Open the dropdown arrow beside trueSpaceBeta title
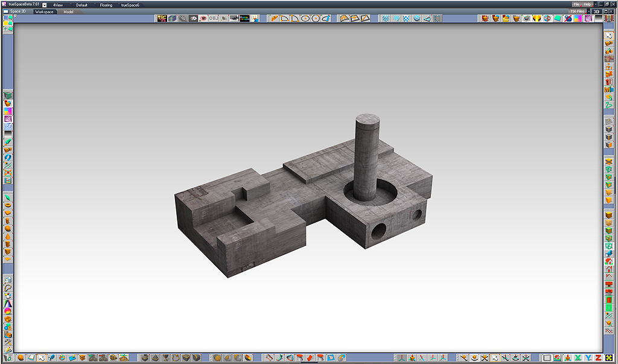 coord(44,5)
